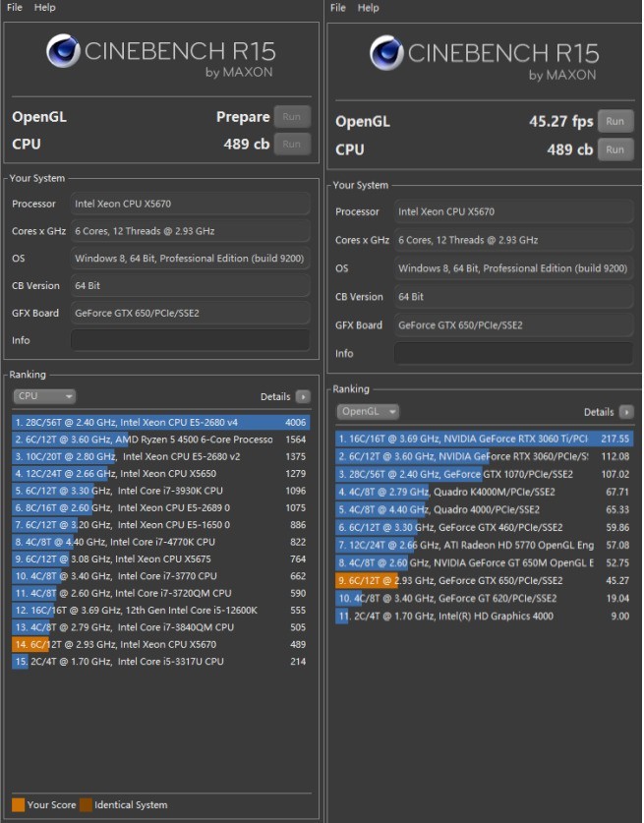Select the Xeon E5-2680 v4 ranking entry
Image resolution: width=644 pixels, height=823 pixels.
click(160, 422)
